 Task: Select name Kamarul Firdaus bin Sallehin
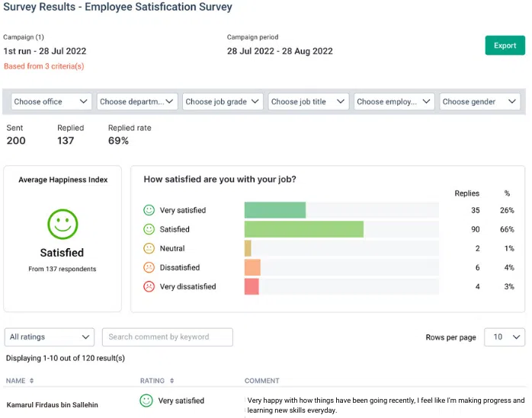coord(53,405)
